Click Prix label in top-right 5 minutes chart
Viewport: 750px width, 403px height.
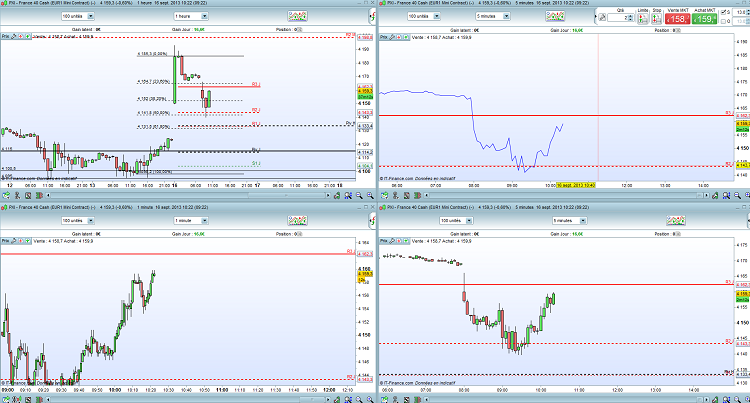(x=384, y=37)
